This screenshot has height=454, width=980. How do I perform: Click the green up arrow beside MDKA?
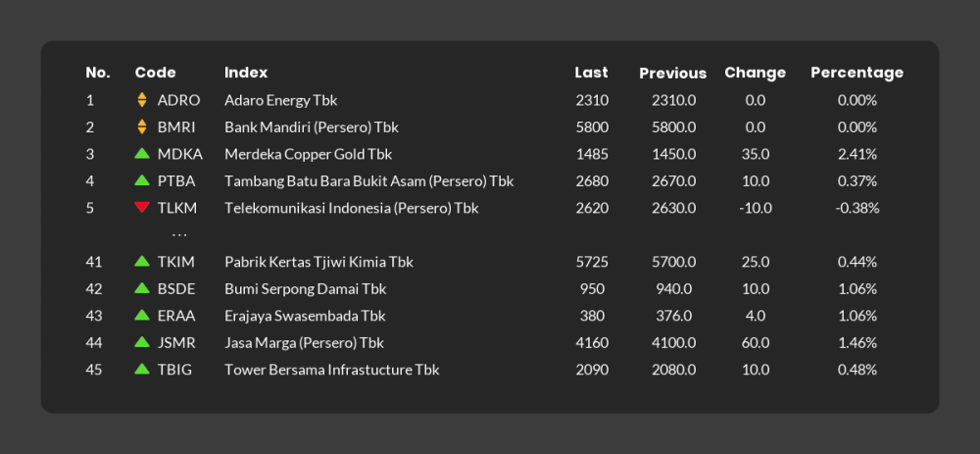click(142, 153)
